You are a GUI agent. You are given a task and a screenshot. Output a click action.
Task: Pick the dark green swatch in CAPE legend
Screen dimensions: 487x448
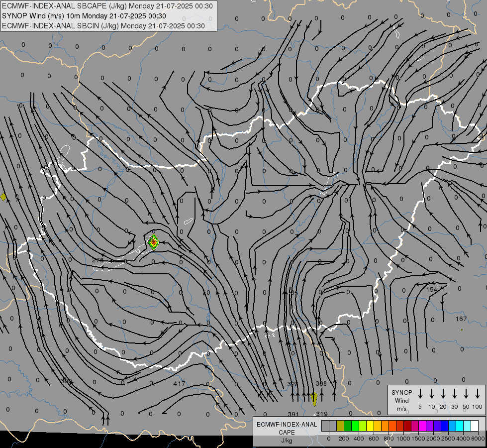point(348,426)
